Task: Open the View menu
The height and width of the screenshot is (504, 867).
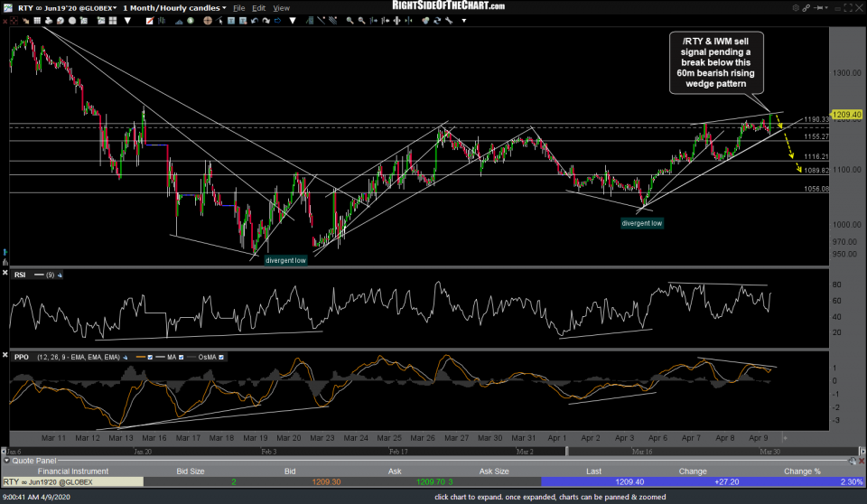Action: (x=281, y=8)
